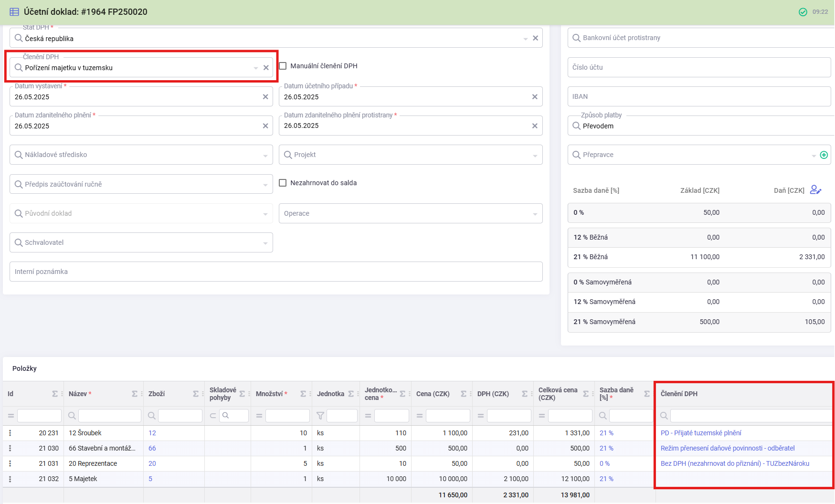
Task: Open the Původní doklad dropdown
Action: pos(265,214)
